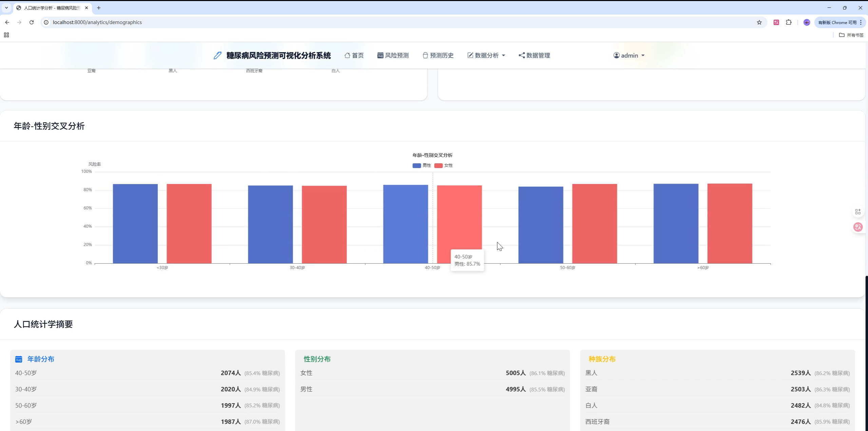Image resolution: width=868 pixels, height=431 pixels.
Task: Toggle off the 男性 series via its blue legend marker
Action: coord(416,165)
